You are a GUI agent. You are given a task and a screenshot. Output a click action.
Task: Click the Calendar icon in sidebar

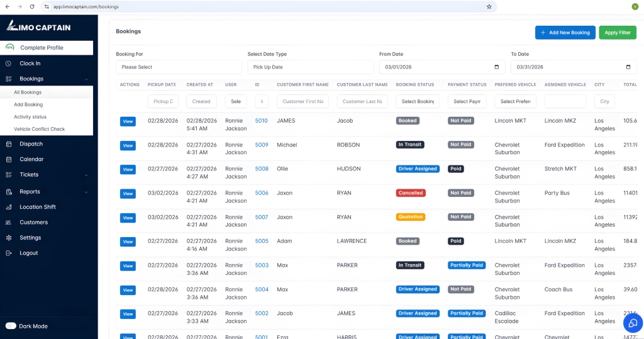point(9,160)
